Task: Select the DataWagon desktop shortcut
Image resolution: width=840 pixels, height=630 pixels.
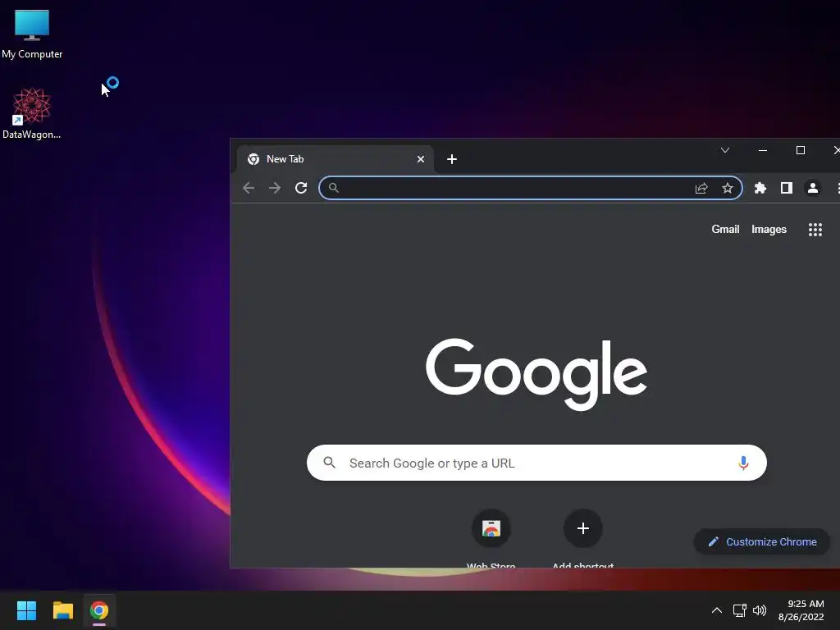Action: point(32,113)
